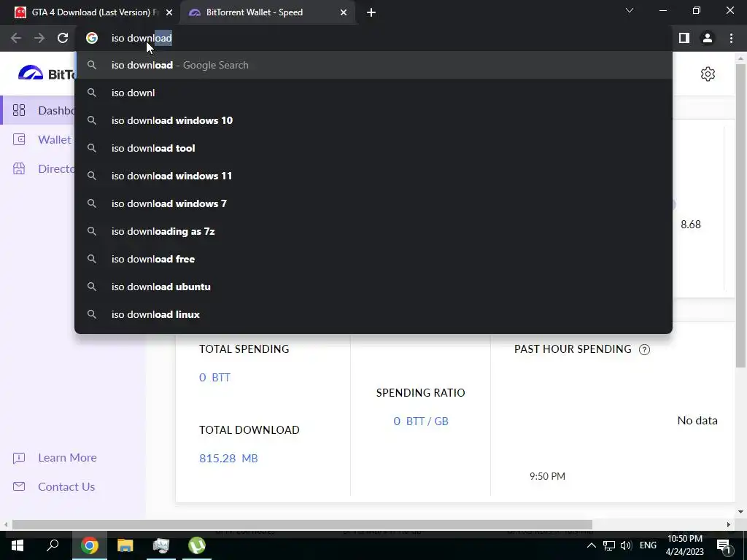Click the horizontal scrollbar right arrow
The height and width of the screenshot is (560, 747).
(x=729, y=524)
